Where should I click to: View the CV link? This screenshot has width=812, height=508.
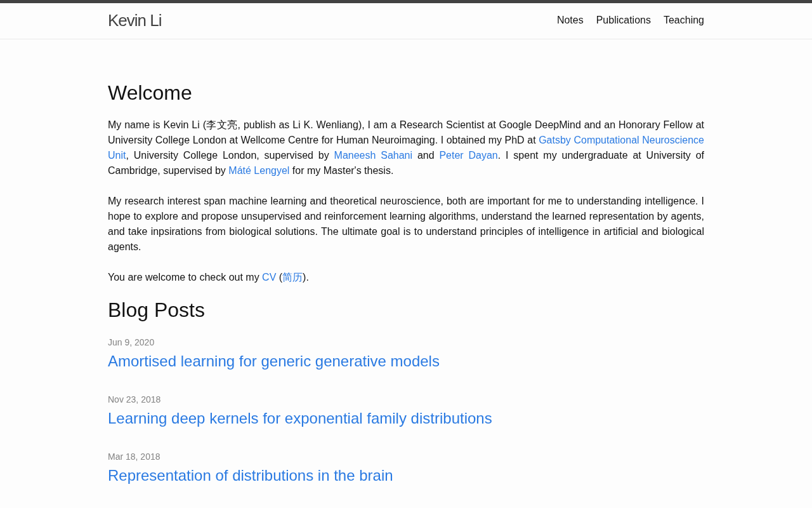pos(269,277)
